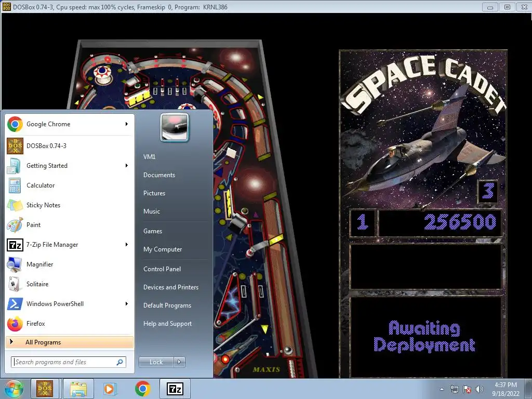Open Action Center flag tray icon
Viewport: 532px width, 399px height.
[467, 389]
